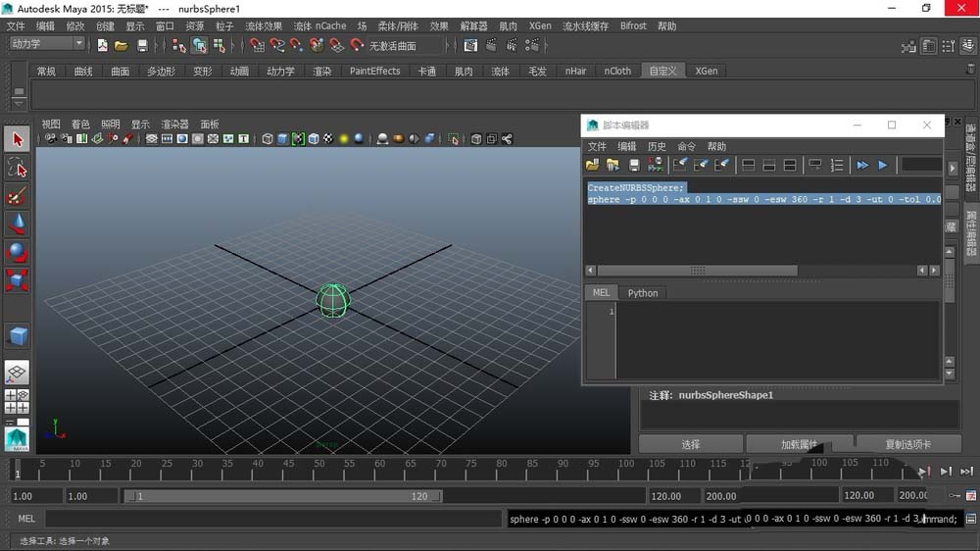The width and height of the screenshot is (980, 551).
Task: Switch to the Python tab
Action: 643,292
